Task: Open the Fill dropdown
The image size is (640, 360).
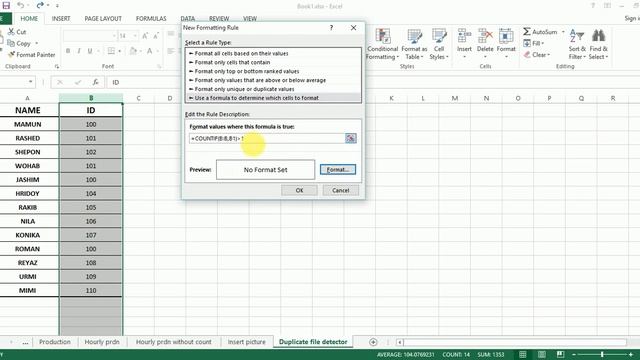Action: [533, 43]
